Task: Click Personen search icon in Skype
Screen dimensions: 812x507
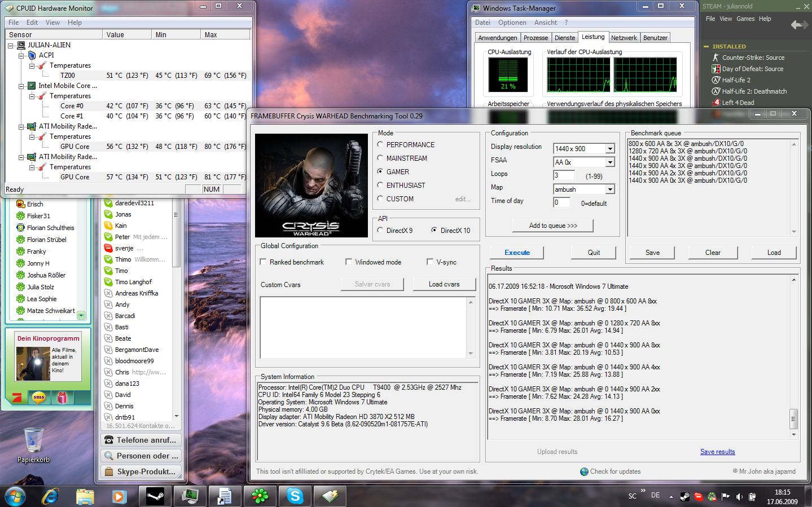Action: [108, 456]
